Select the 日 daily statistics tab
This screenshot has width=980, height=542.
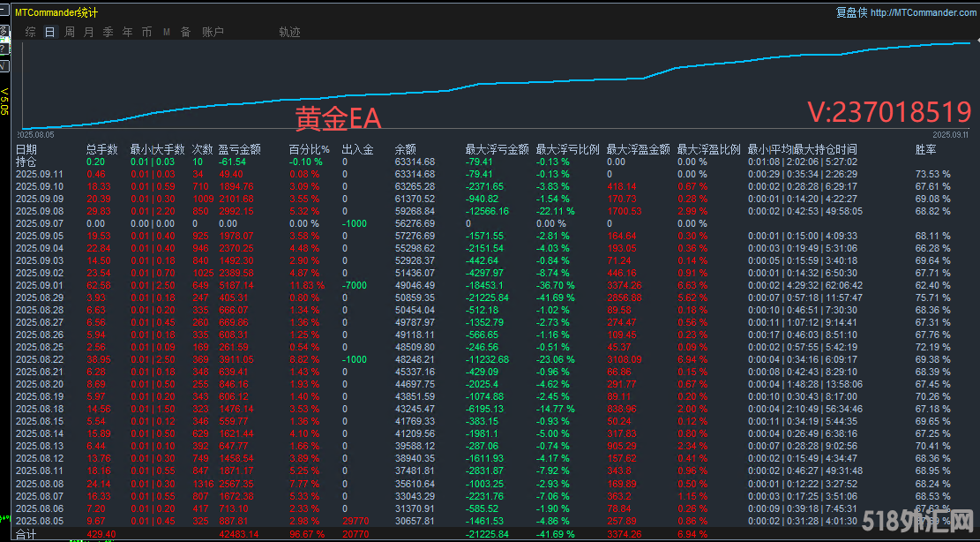[49, 32]
